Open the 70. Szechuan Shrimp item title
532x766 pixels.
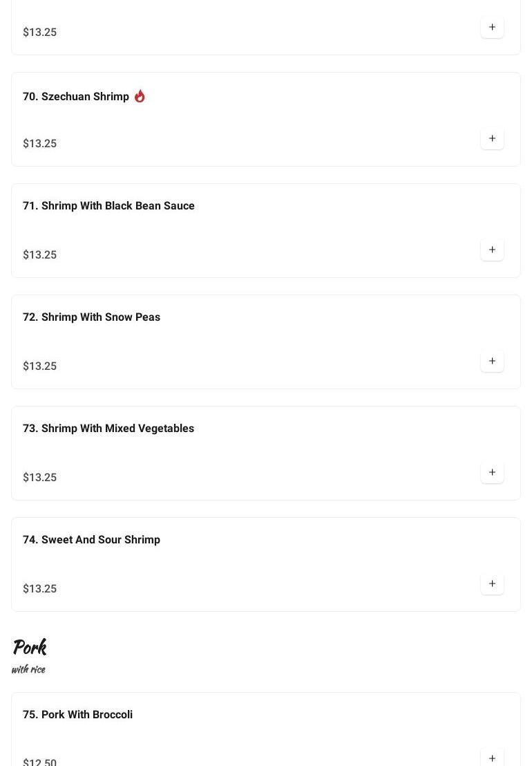click(76, 97)
